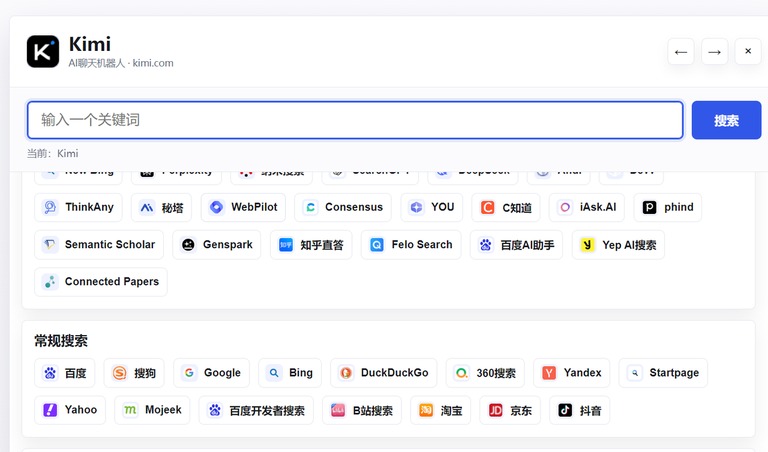
Task: Select Felo Search engine
Action: click(x=411, y=244)
